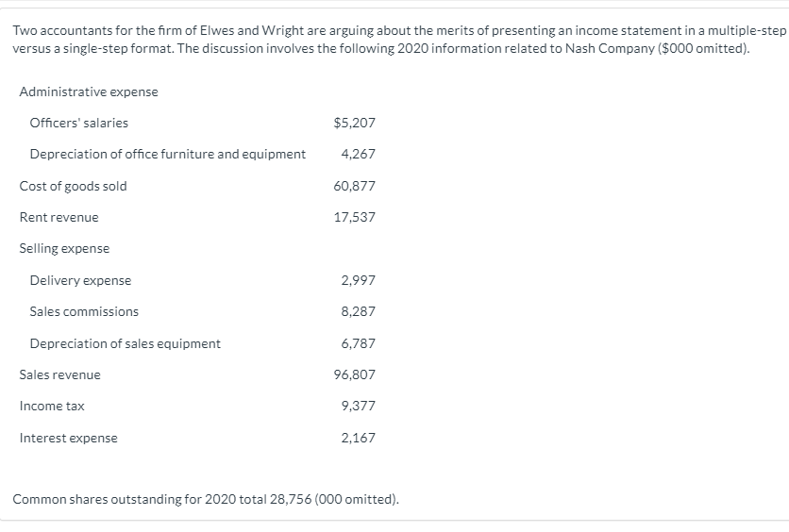This screenshot has width=789, height=532.
Task: Click the Administrative expense heading
Action: pos(89,91)
